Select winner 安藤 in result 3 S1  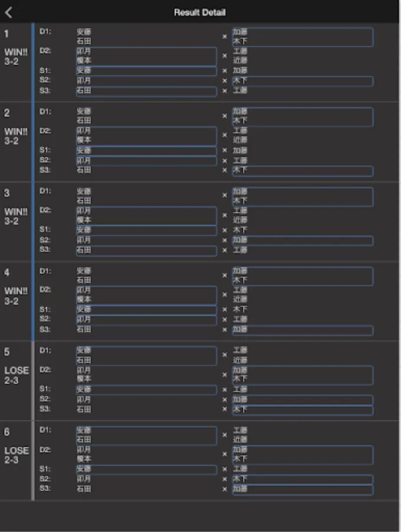[x=146, y=231]
